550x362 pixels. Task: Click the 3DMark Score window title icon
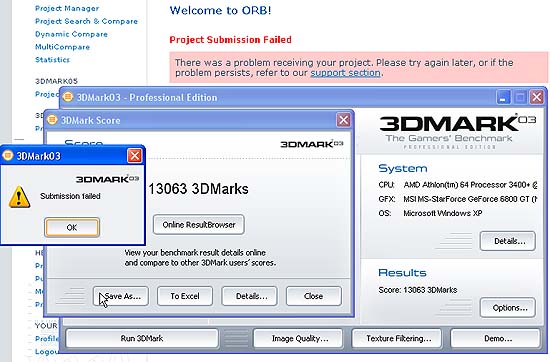pyautogui.click(x=52, y=120)
